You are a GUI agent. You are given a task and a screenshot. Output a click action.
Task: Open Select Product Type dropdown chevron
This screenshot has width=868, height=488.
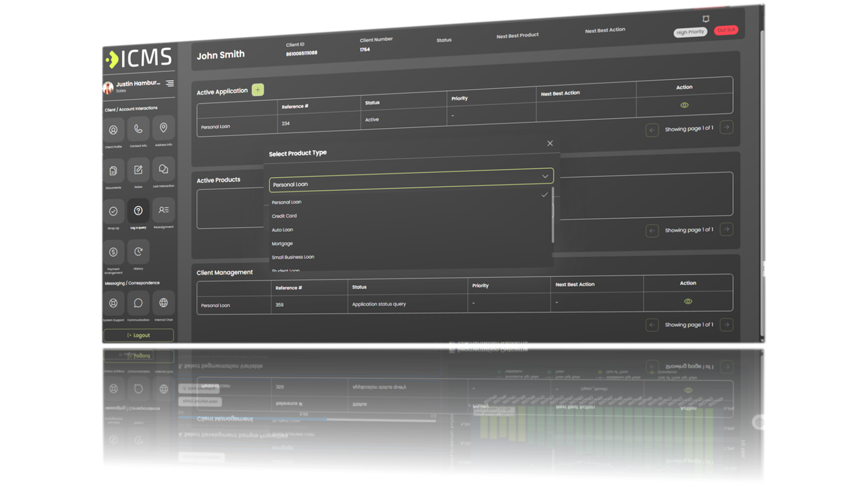coord(545,176)
